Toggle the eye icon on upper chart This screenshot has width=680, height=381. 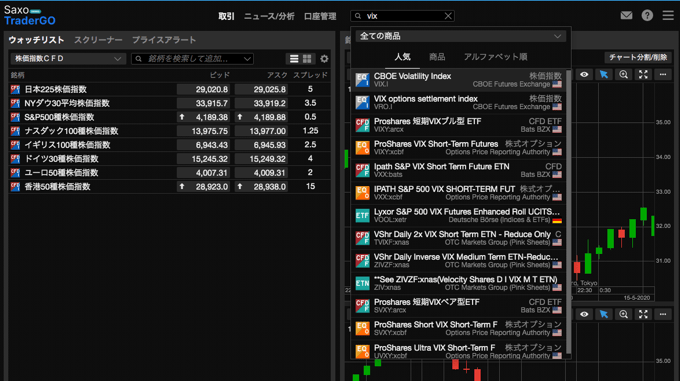pos(584,75)
